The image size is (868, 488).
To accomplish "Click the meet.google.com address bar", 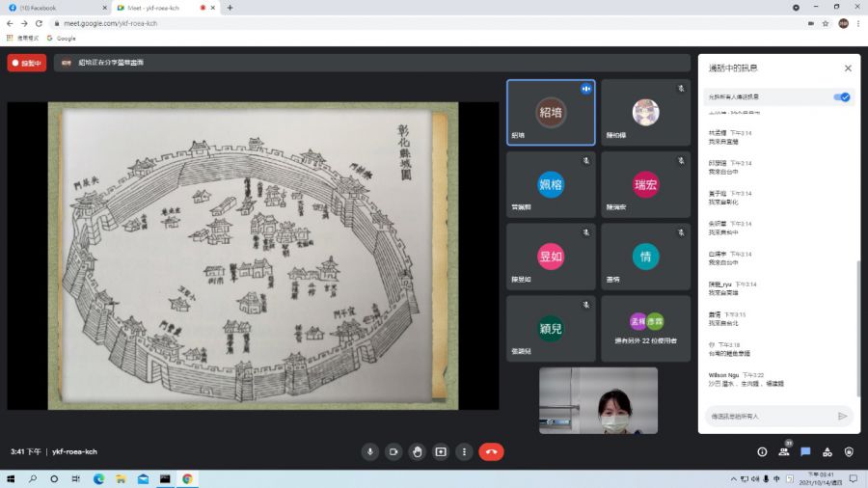I will click(426, 23).
